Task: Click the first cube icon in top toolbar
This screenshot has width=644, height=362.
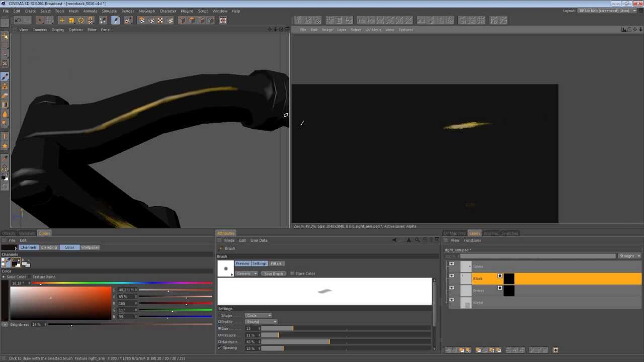Action: (183, 20)
